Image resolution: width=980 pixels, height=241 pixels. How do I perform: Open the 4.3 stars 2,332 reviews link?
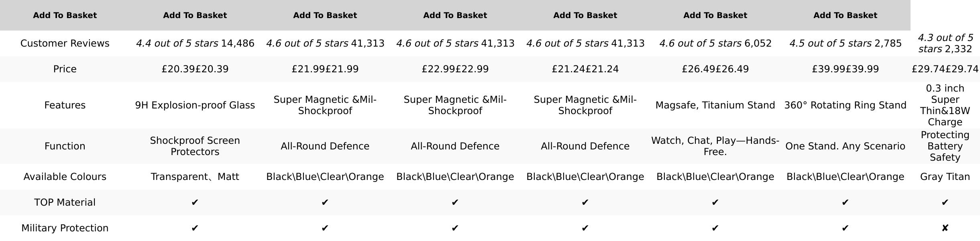click(x=945, y=43)
